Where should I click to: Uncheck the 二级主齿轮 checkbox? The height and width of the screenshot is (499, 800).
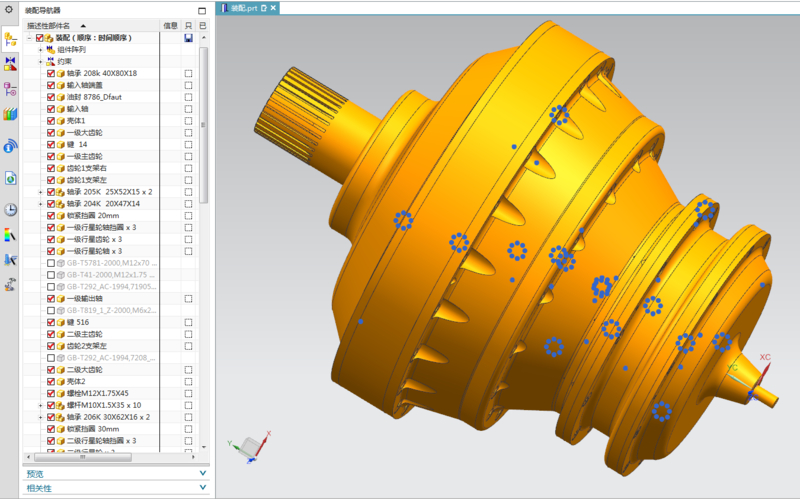click(x=51, y=334)
